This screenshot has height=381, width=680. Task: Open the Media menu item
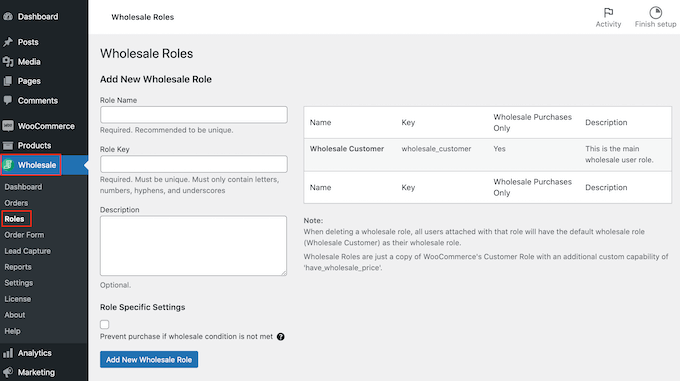(29, 62)
